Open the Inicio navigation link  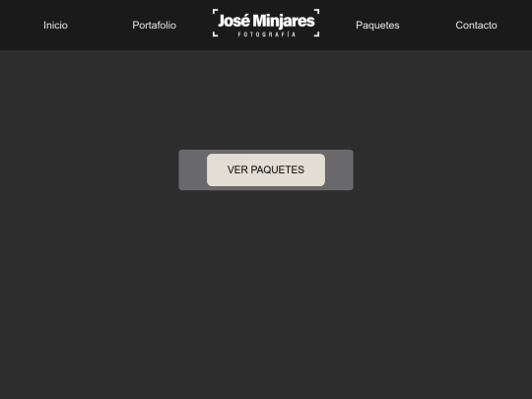click(x=55, y=25)
